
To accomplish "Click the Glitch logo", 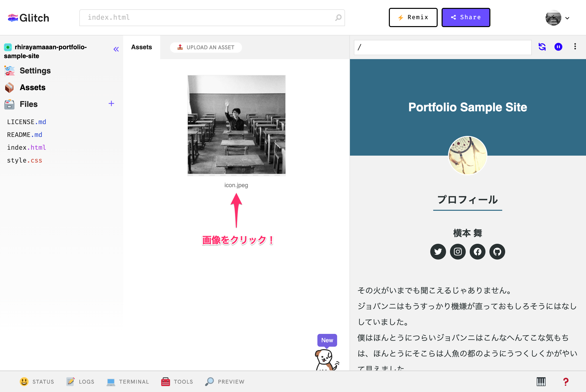I will (28, 18).
